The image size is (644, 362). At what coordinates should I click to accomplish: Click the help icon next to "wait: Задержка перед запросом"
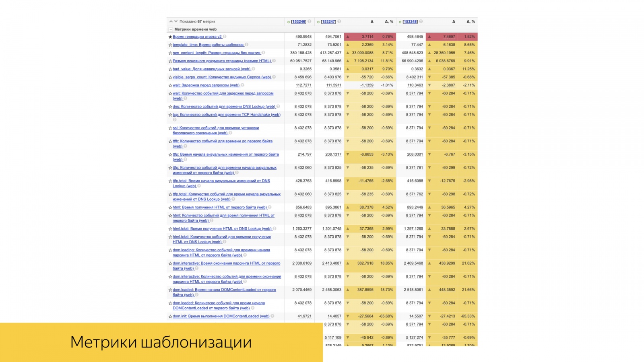242,85
